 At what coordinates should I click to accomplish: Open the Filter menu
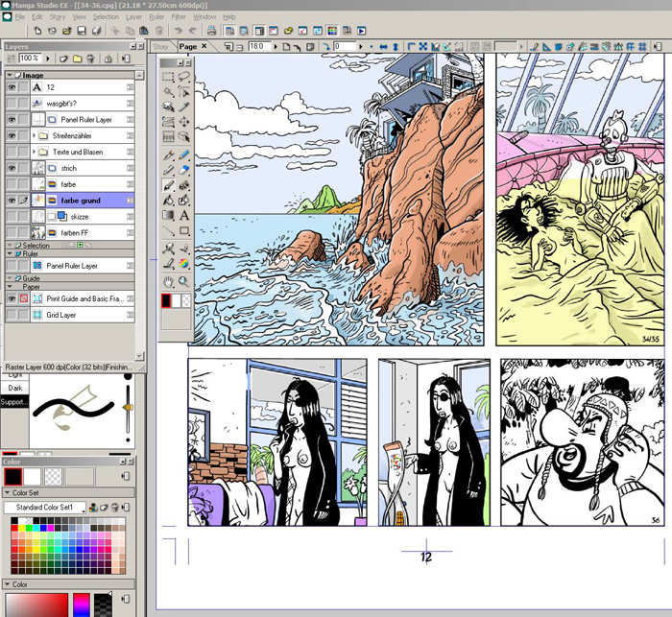[179, 17]
